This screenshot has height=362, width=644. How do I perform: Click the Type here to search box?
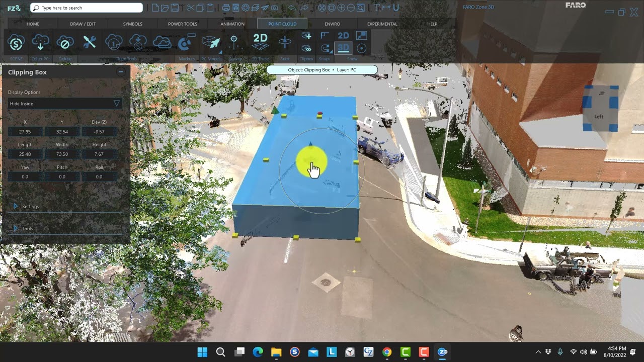pos(87,8)
